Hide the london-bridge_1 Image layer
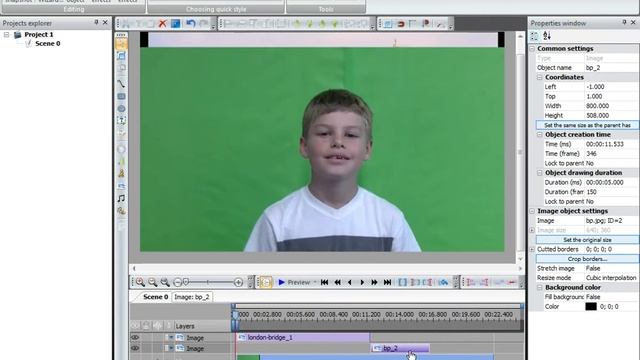 pyautogui.click(x=135, y=338)
